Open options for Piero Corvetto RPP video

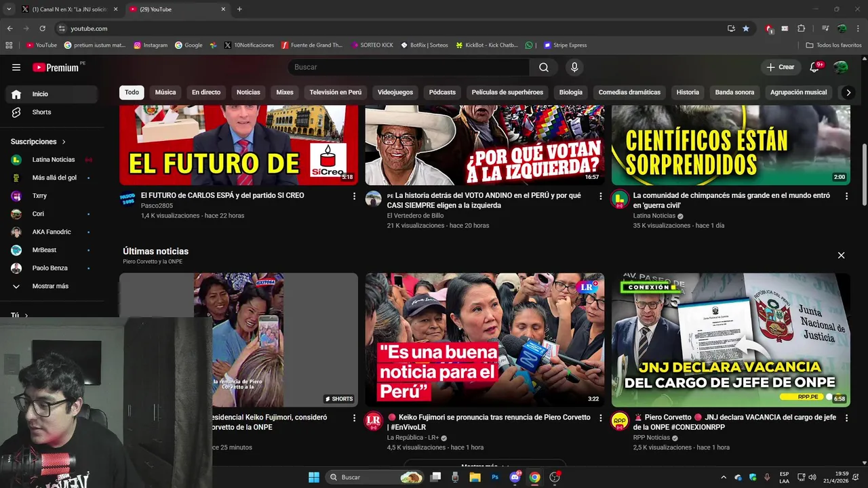pyautogui.click(x=846, y=418)
